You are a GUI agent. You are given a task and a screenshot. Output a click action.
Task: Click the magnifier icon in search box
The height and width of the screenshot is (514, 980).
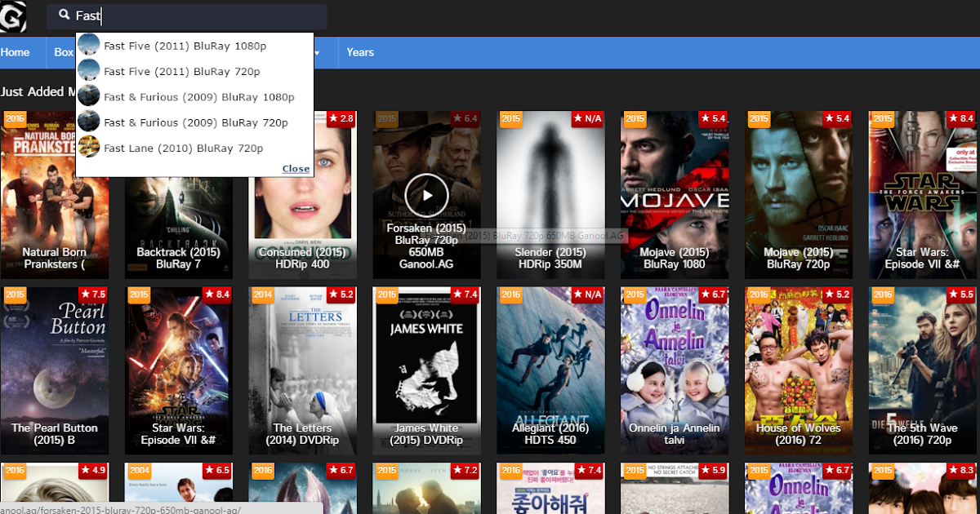coord(65,15)
